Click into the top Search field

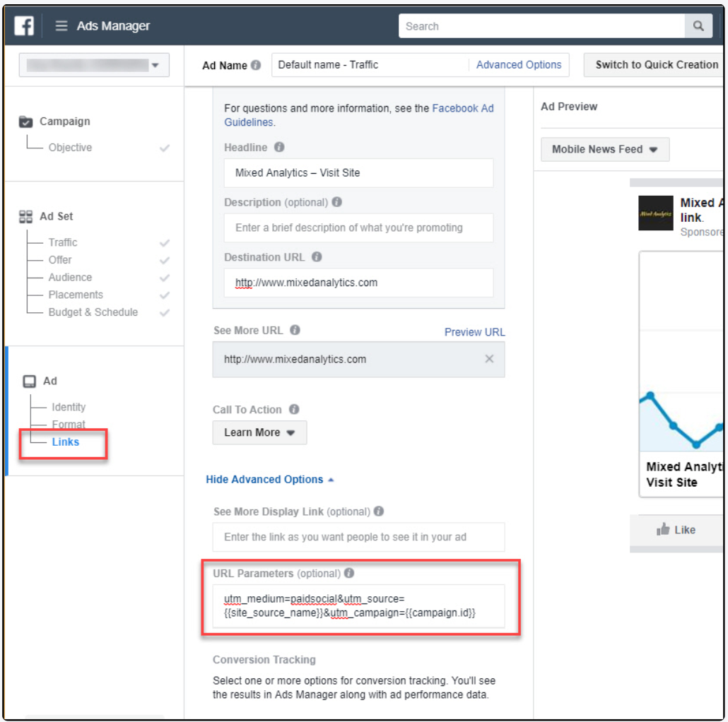coord(541,26)
